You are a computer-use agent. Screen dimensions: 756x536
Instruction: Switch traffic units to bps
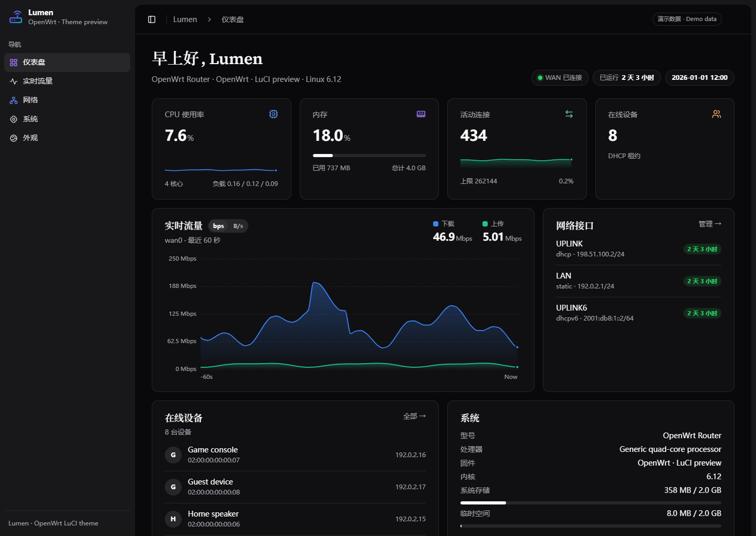click(218, 226)
